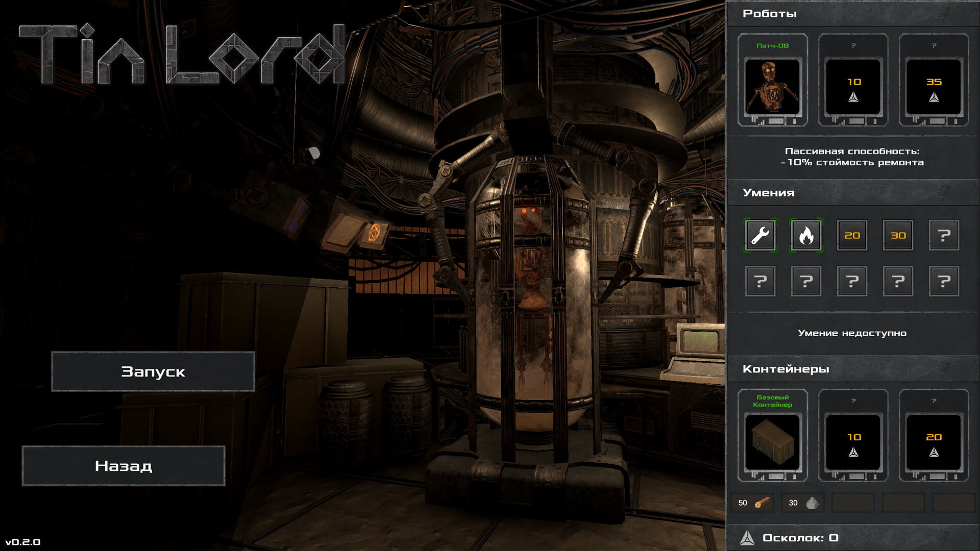Click the wood resource slot showing 50
This screenshot has height=551, width=980.
(752, 503)
